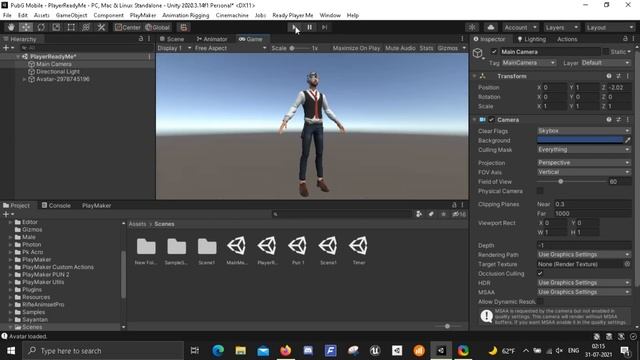
Task: Open Camera component options menu
Action: coord(628,120)
